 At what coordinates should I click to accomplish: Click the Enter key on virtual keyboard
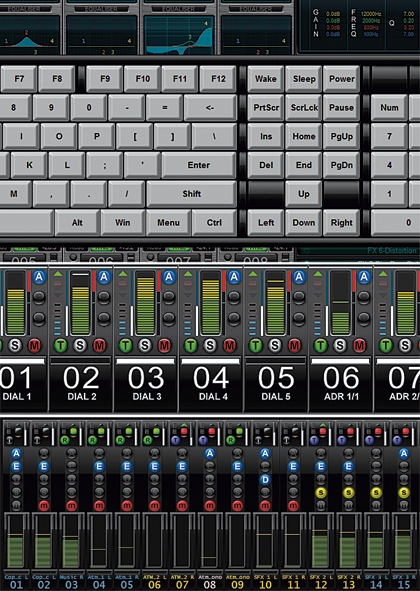(199, 165)
